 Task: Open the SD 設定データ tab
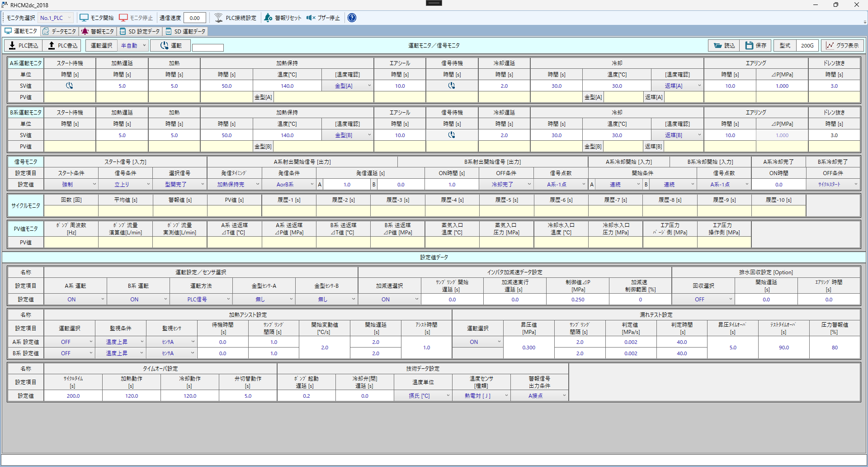coord(140,31)
